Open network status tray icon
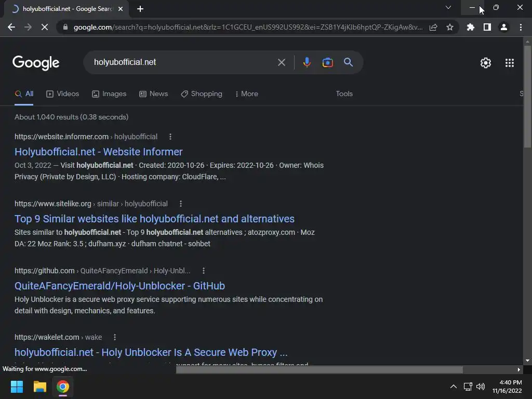 coord(468,387)
